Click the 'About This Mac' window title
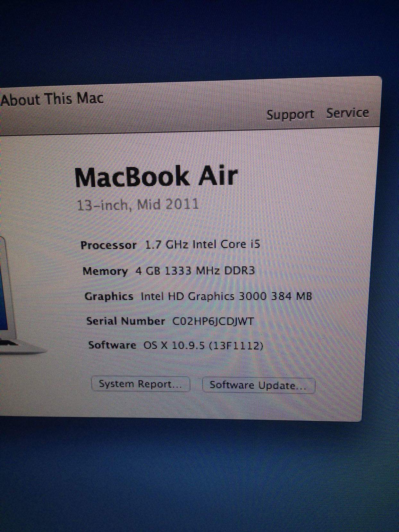This screenshot has height=532, width=399. (52, 99)
